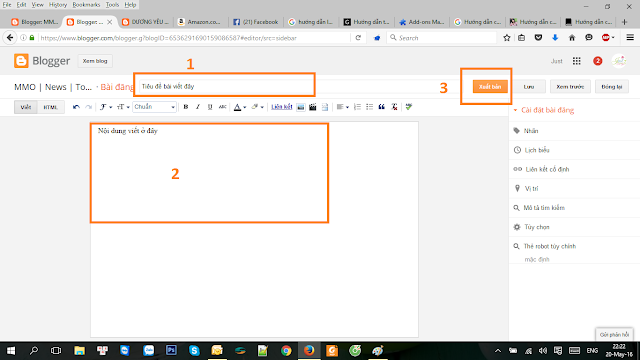The width and height of the screenshot is (640, 360).
Task: Switch to HTML editing mode
Action: click(x=51, y=107)
